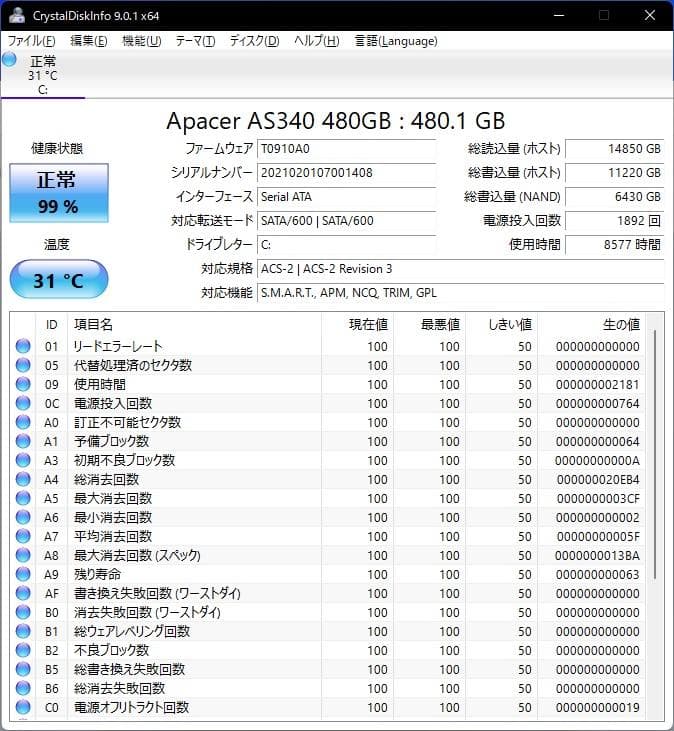
Task: Click the firmware field T0910A0
Action: pos(346,149)
